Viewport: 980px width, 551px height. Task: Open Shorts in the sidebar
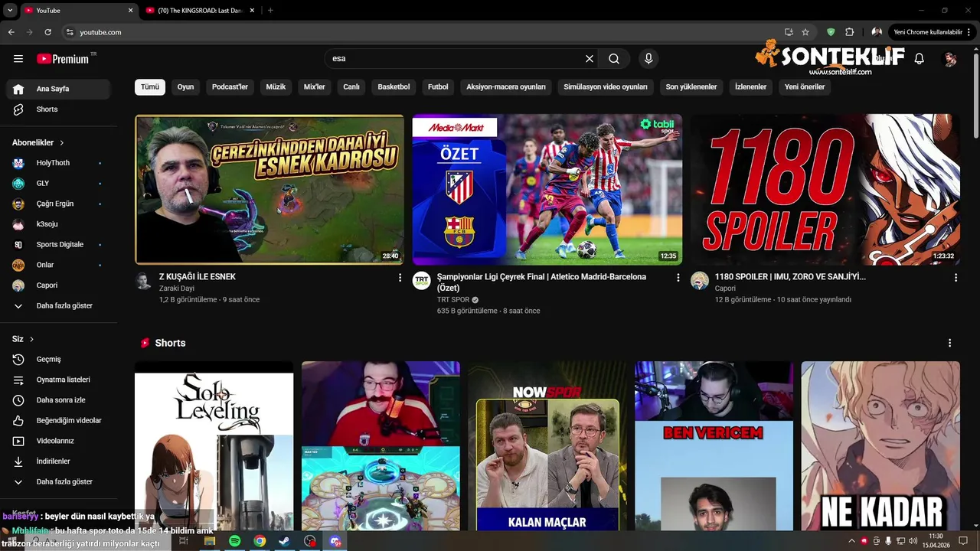point(58,109)
